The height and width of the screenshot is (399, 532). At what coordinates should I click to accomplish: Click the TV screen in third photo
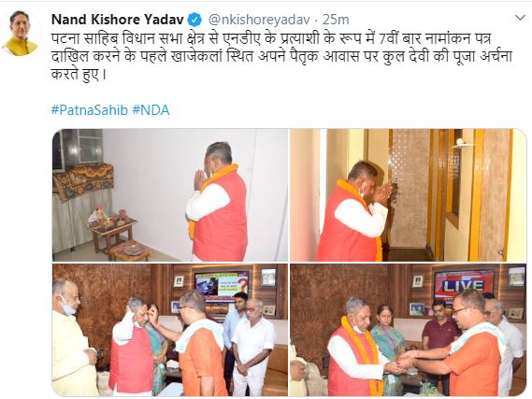tap(222, 284)
